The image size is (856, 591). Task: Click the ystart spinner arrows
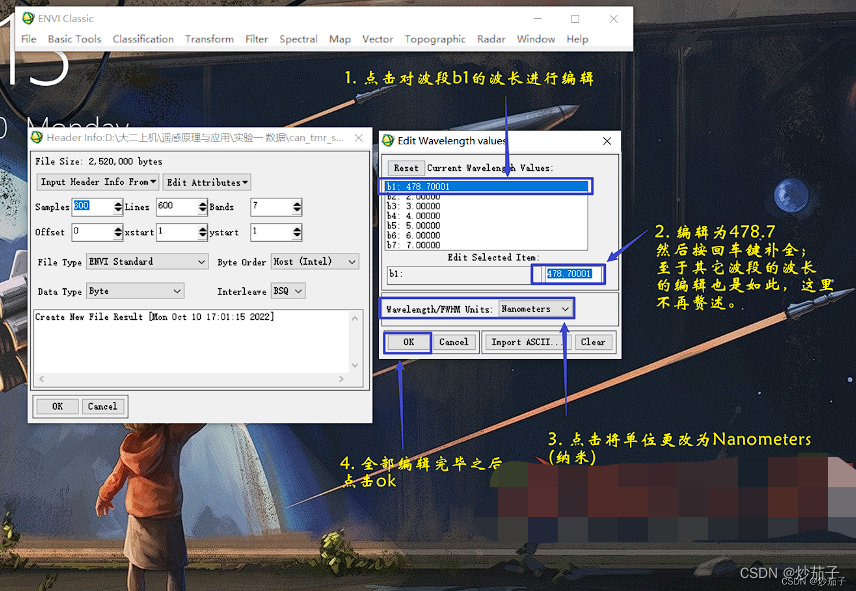pyautogui.click(x=297, y=232)
